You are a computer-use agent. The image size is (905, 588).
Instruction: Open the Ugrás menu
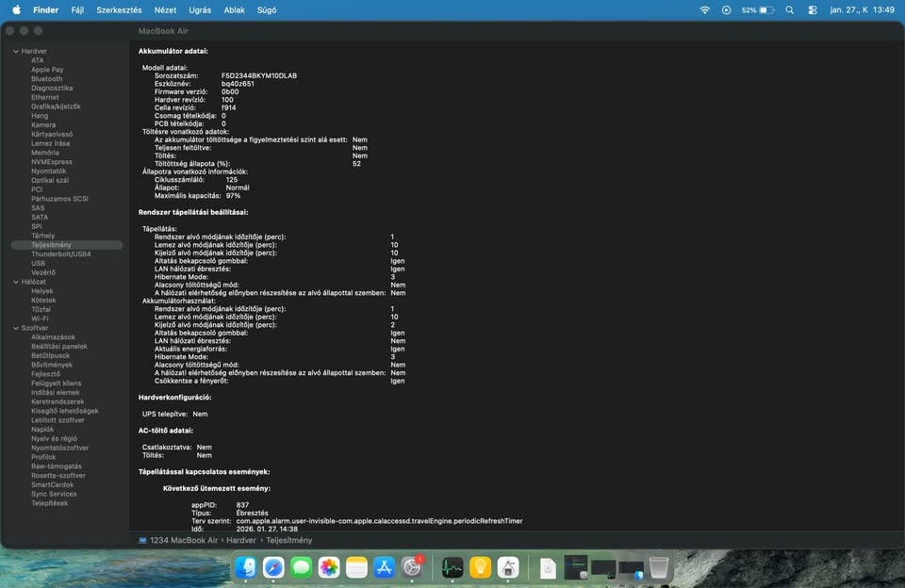[200, 9]
